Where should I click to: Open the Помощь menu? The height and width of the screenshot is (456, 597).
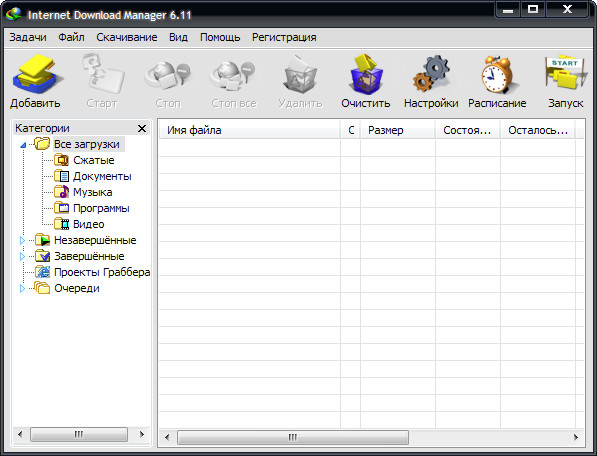(220, 37)
